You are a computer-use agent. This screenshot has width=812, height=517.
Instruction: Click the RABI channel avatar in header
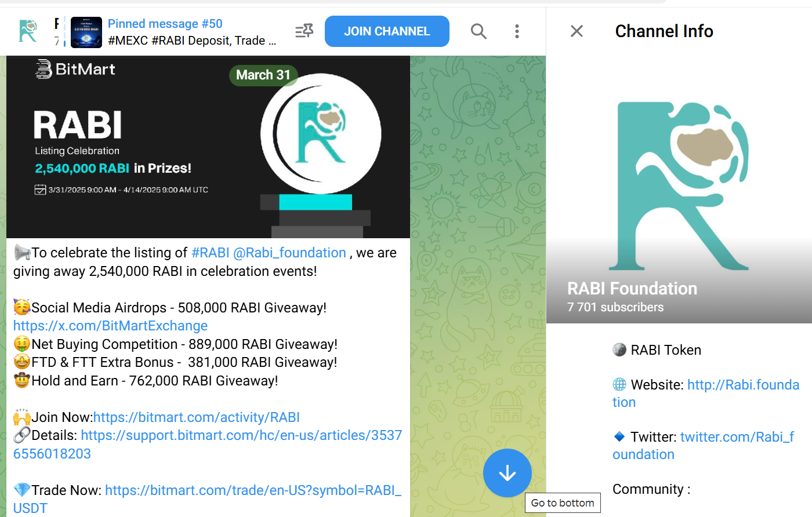pyautogui.click(x=28, y=31)
